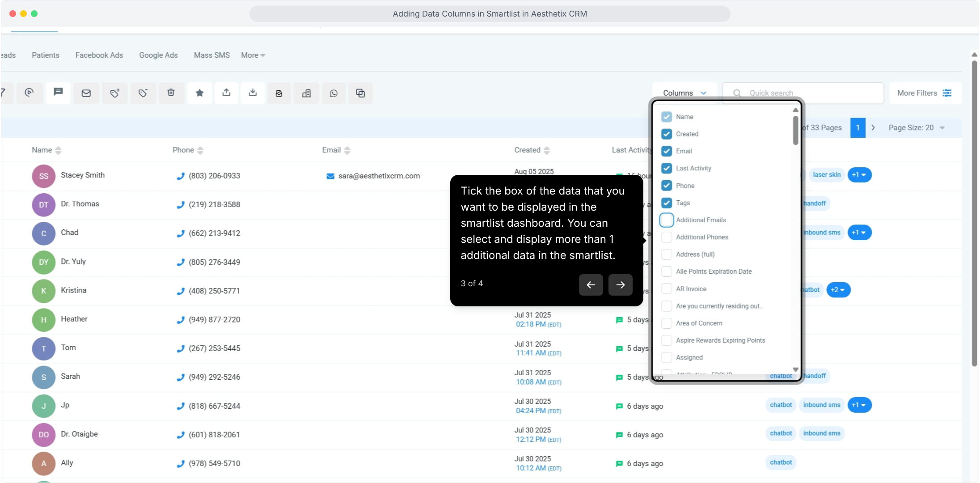Open the Patients tab
The width and height of the screenshot is (980, 483).
click(x=46, y=55)
